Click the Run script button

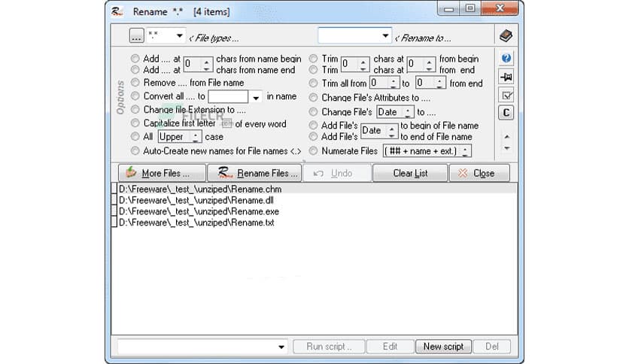(329, 347)
